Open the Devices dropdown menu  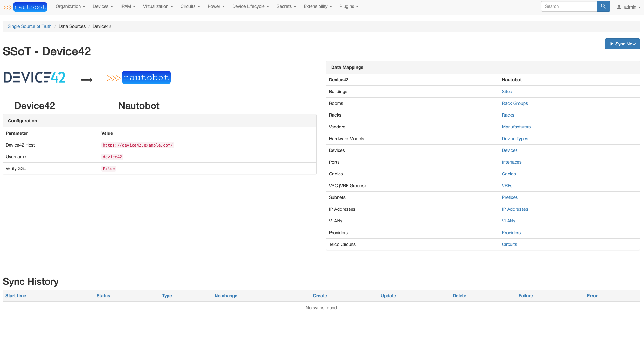(103, 6)
